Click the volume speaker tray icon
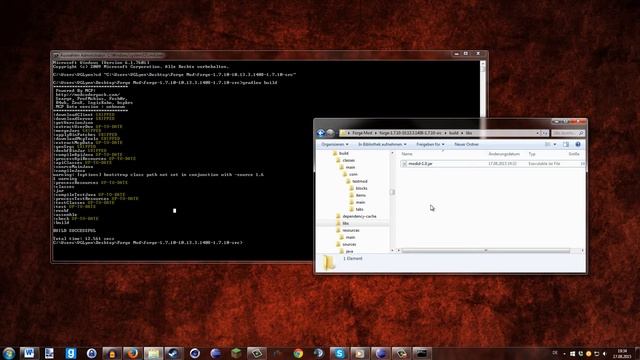This screenshot has height=360, width=640. tap(605, 353)
